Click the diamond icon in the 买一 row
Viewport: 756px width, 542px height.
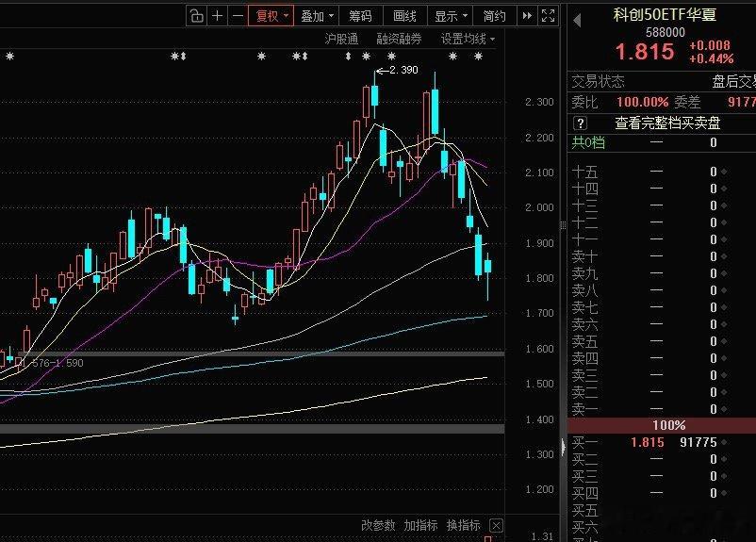click(724, 442)
